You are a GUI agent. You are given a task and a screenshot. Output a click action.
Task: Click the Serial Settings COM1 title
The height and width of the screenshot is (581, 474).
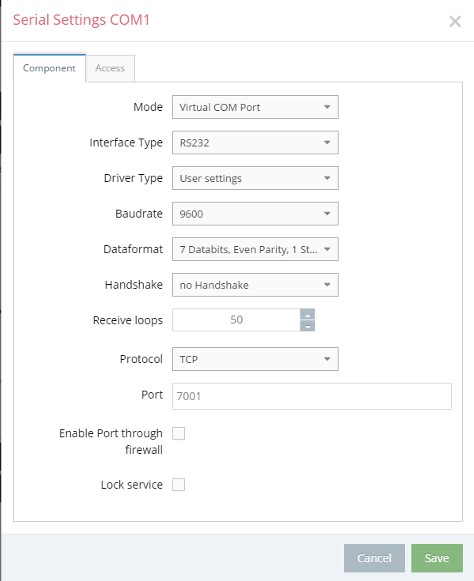click(81, 20)
